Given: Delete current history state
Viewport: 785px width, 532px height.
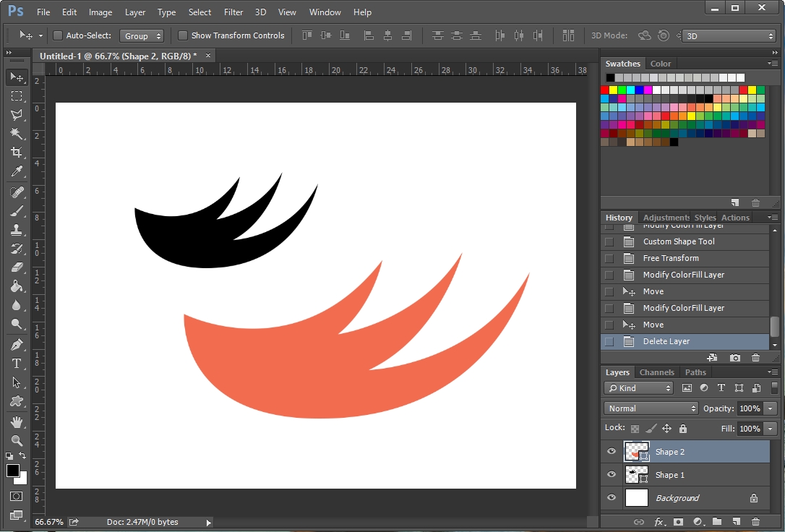Looking at the screenshot, I should click(755, 357).
